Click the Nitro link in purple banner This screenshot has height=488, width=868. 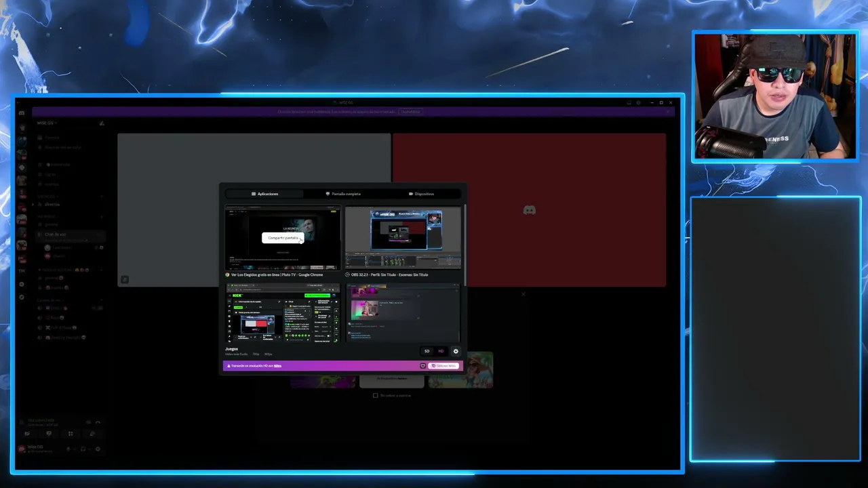pyautogui.click(x=277, y=366)
